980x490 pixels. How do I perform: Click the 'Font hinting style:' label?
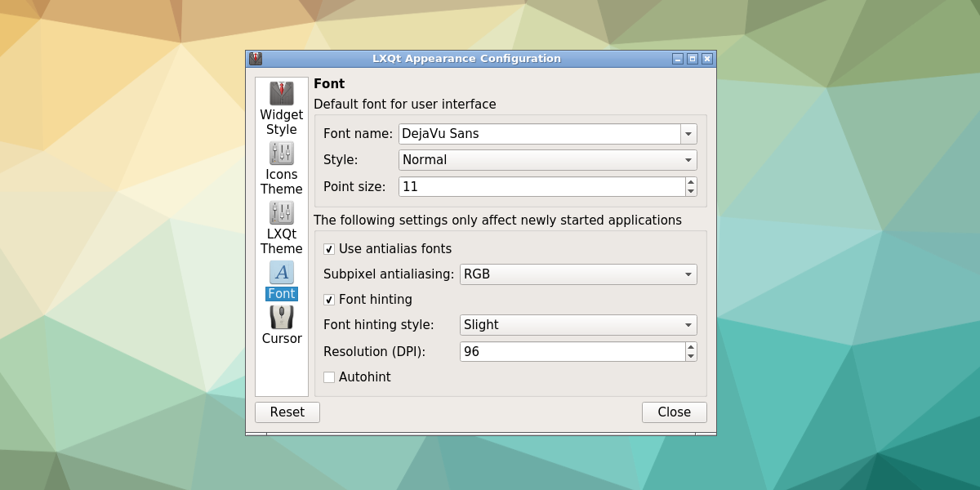click(379, 325)
